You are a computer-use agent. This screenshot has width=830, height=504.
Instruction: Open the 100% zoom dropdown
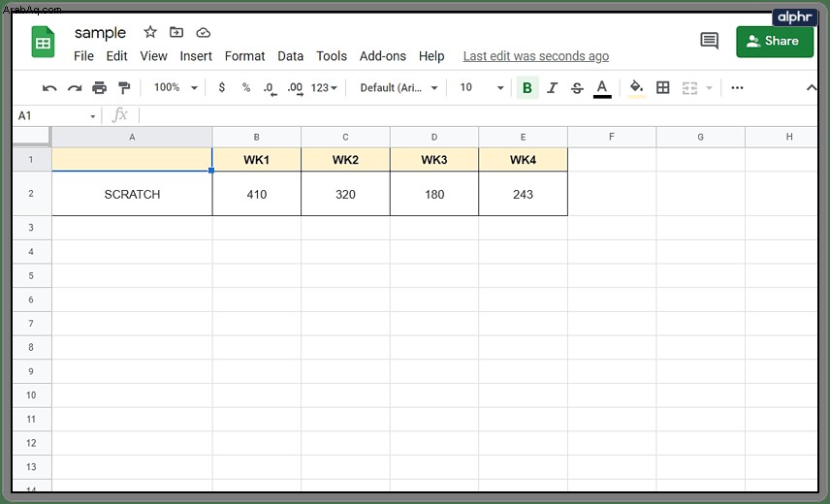[176, 87]
